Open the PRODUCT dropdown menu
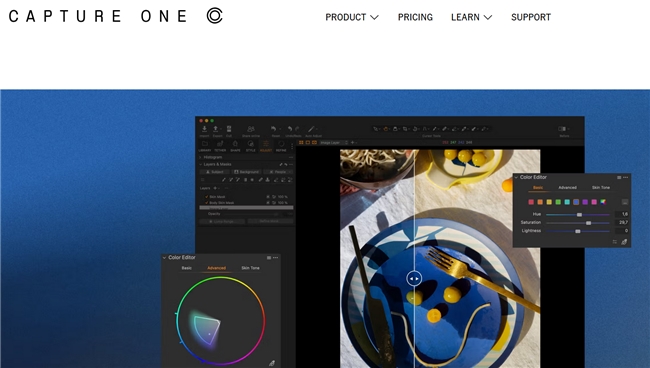Viewport: 650px width, 368px height. pyautogui.click(x=352, y=17)
